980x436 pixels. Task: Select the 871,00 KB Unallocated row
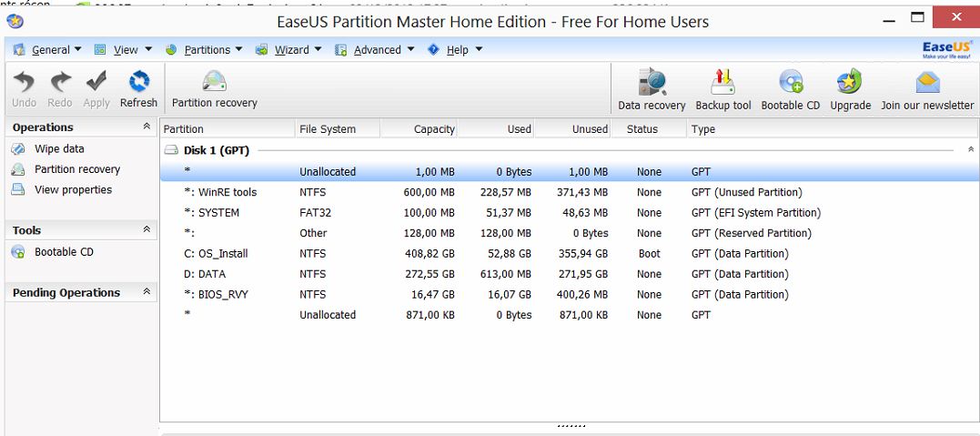(x=569, y=315)
